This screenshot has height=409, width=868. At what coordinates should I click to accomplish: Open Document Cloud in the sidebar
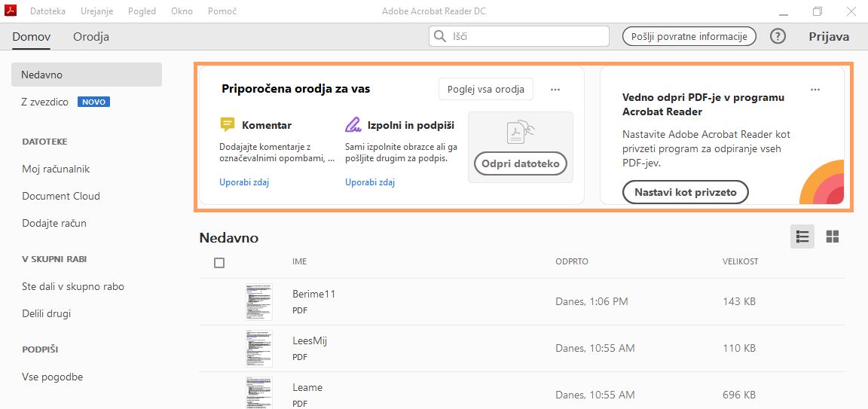[x=61, y=196]
